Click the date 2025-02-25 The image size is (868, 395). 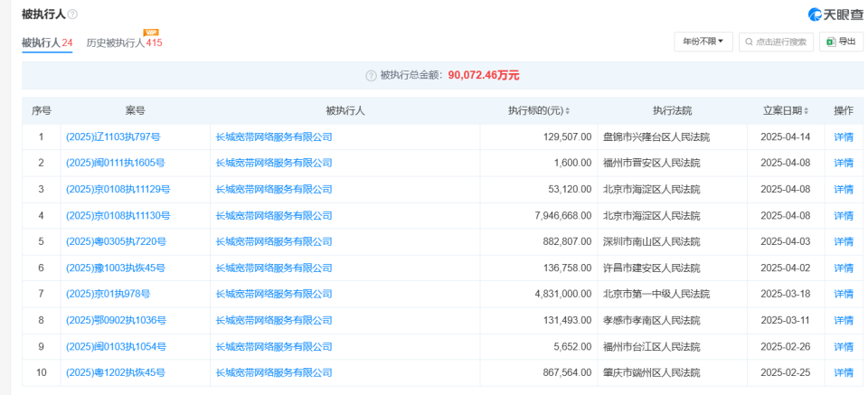(x=785, y=373)
